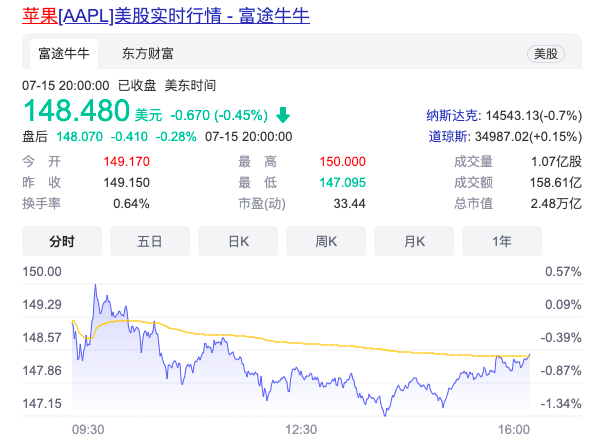
Task: Switch chart to 周K weekly candles
Action: [326, 241]
